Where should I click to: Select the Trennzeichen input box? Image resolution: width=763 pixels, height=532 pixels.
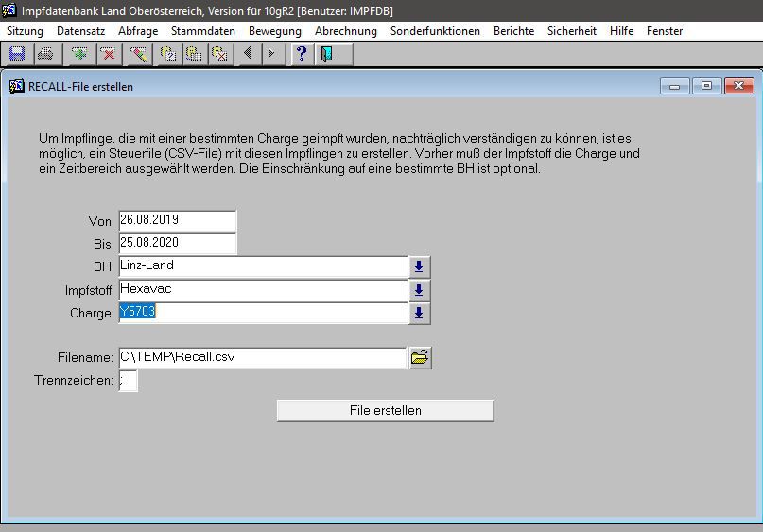(128, 381)
